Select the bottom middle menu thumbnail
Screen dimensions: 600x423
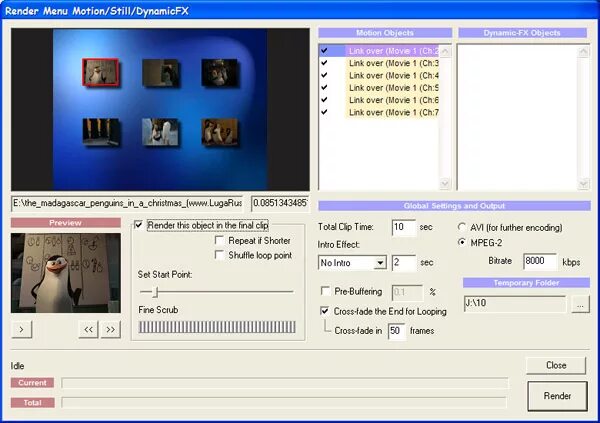160,132
